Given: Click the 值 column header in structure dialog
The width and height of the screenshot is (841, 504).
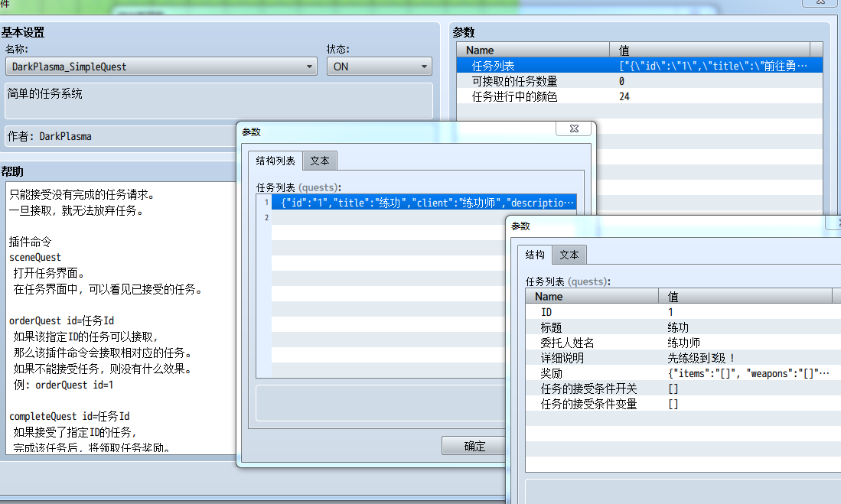Looking at the screenshot, I should click(745, 297).
